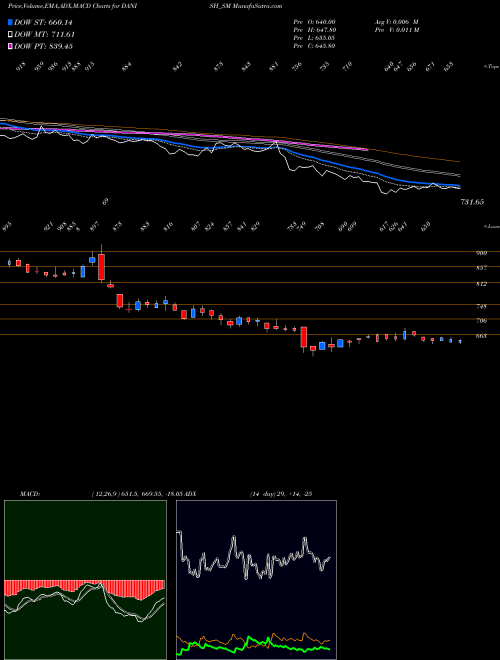Click the ADX '(14 day) 29, +14, -25' text
Image resolution: width=500 pixels, height=660 pixels.
click(281, 494)
